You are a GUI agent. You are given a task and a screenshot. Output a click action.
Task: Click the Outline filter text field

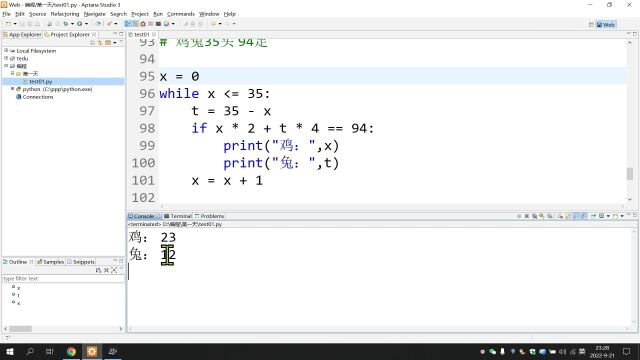63,278
